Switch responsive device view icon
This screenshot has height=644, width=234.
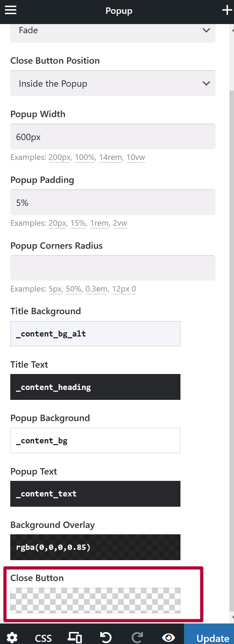click(x=75, y=638)
